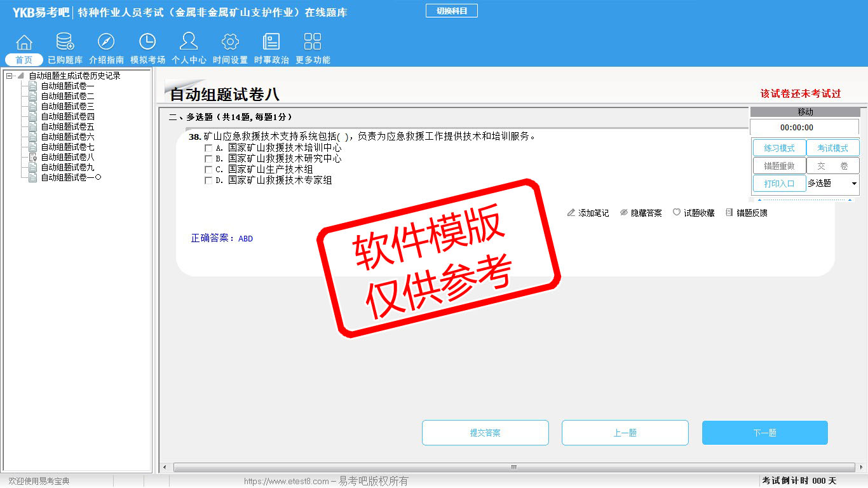Open the mock exam clock icon (模拟考场)
868x488 pixels.
coord(147,43)
